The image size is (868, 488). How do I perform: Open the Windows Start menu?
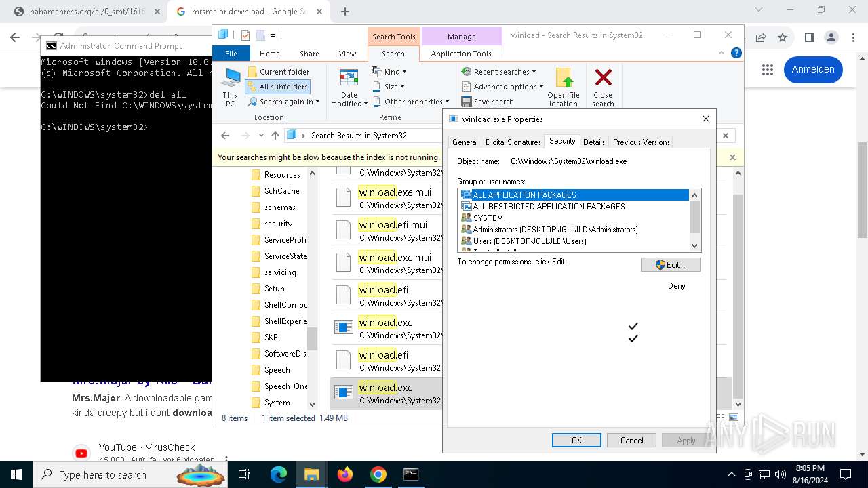16,474
